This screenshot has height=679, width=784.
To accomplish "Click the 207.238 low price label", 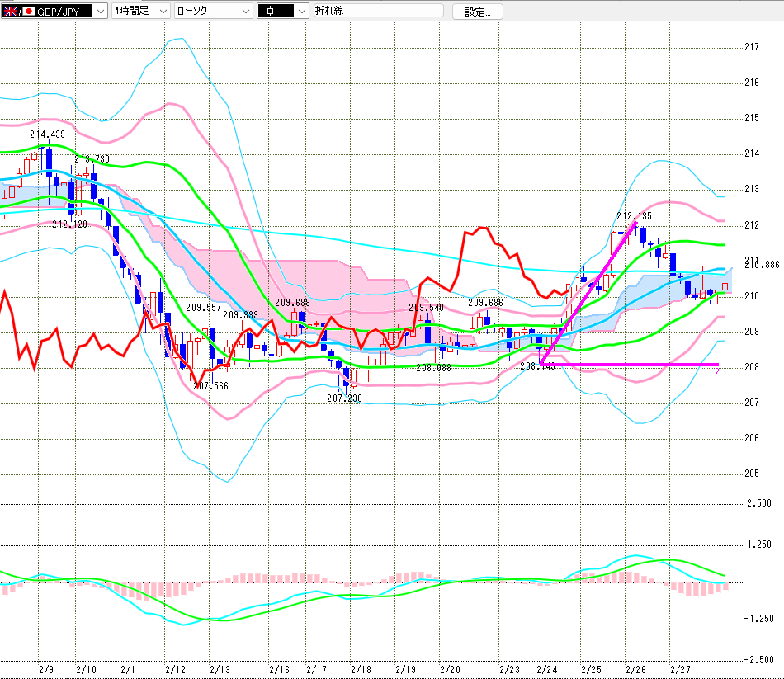I will coord(344,398).
